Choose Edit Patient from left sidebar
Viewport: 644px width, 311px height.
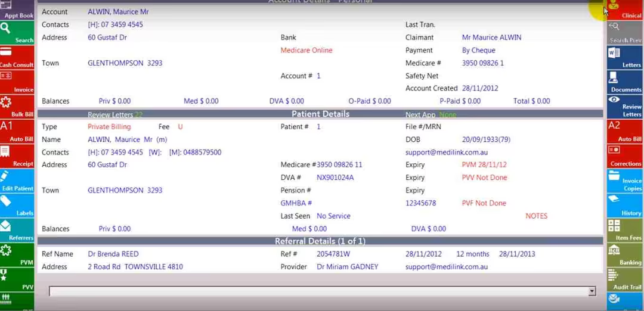click(x=17, y=181)
